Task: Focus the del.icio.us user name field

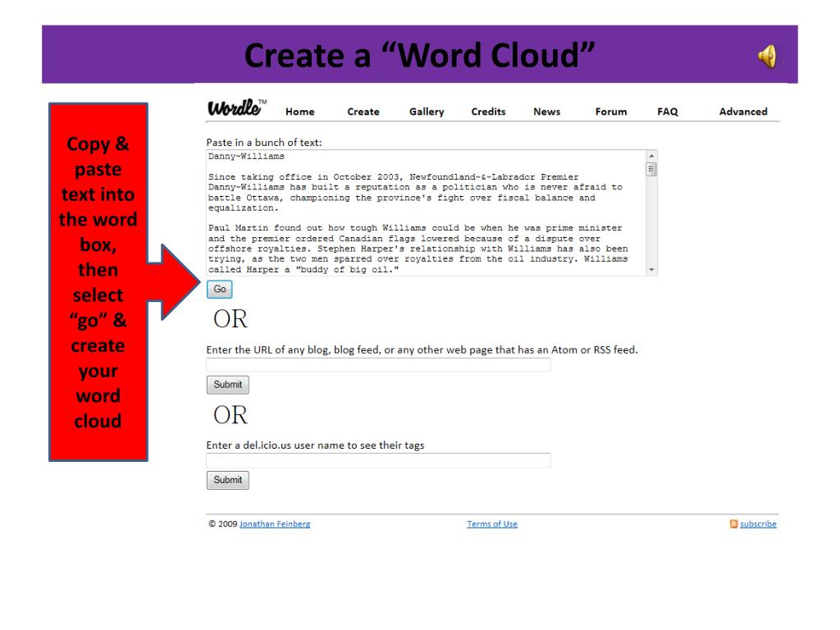Action: [x=378, y=461]
